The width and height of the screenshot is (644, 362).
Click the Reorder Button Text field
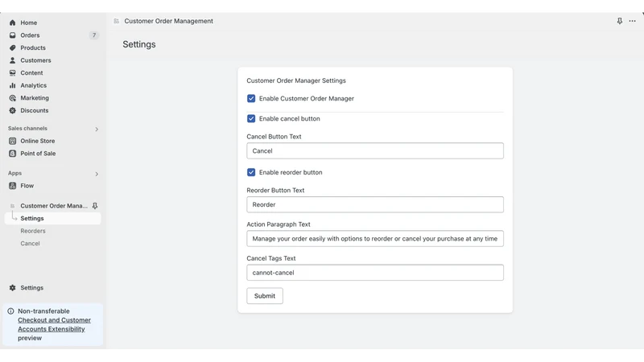coord(375,204)
